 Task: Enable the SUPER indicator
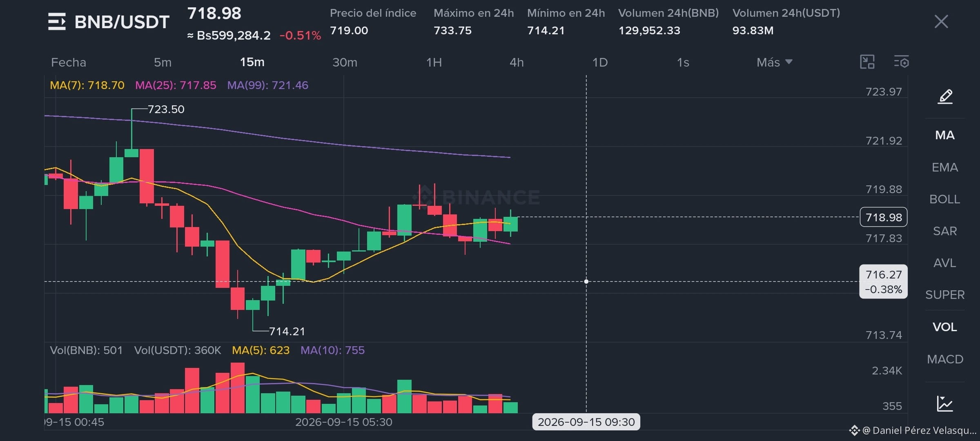coord(945,295)
